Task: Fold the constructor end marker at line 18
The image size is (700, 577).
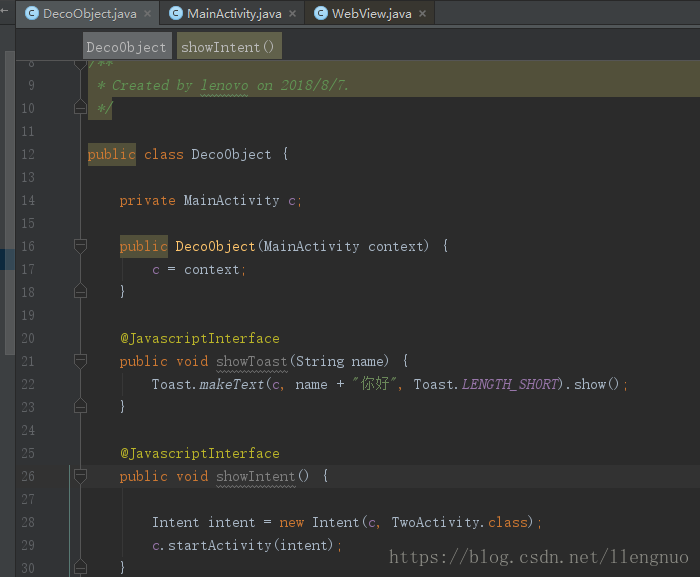Action: tap(80, 291)
